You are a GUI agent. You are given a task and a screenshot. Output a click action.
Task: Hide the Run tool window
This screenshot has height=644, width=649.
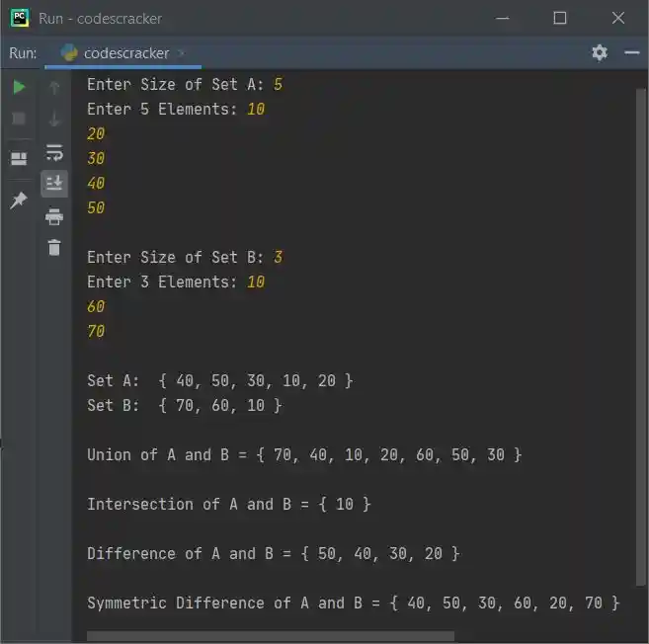pyautogui.click(x=632, y=52)
